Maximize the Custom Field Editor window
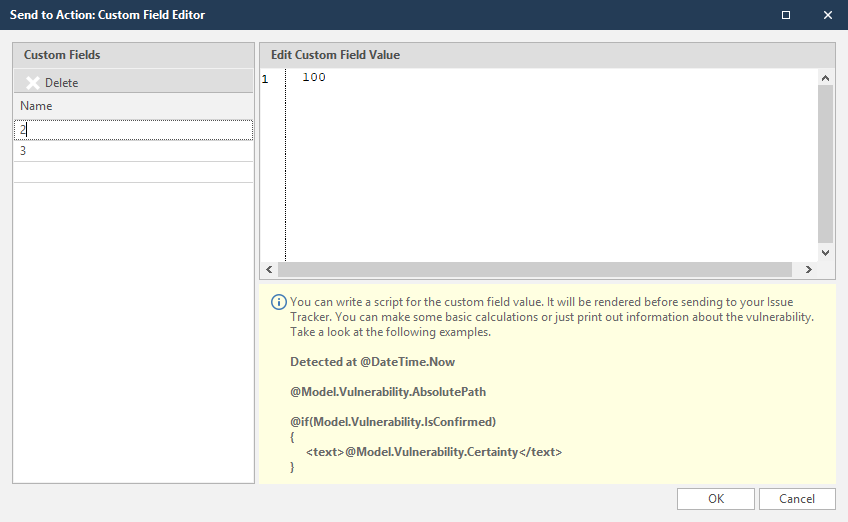 tap(785, 15)
